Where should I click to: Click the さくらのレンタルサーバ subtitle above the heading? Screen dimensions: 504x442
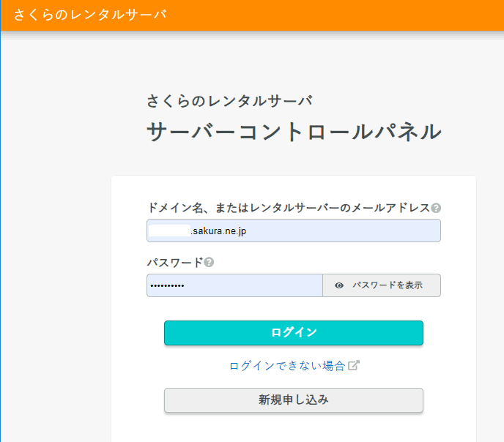(229, 101)
